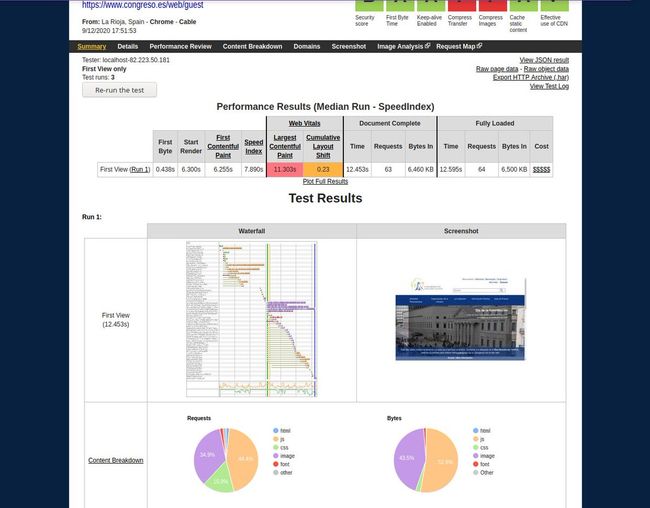Click the View JSON result link
Viewport: 650px width, 508px height.
coord(544,60)
